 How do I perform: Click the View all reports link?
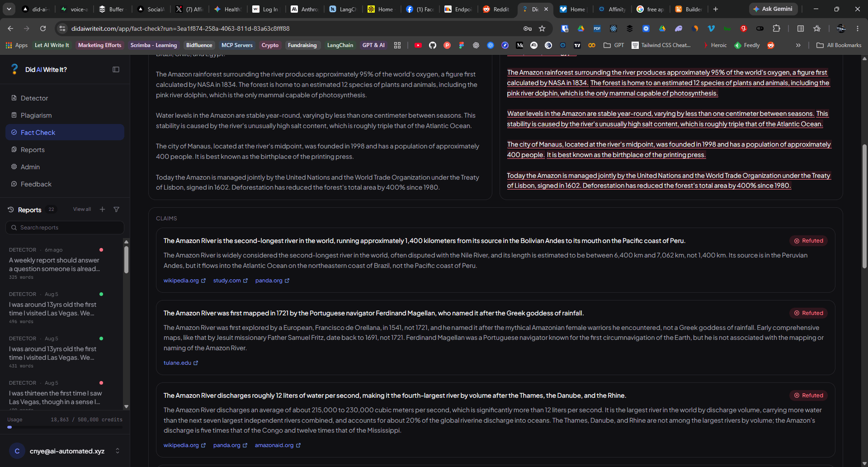(x=82, y=209)
